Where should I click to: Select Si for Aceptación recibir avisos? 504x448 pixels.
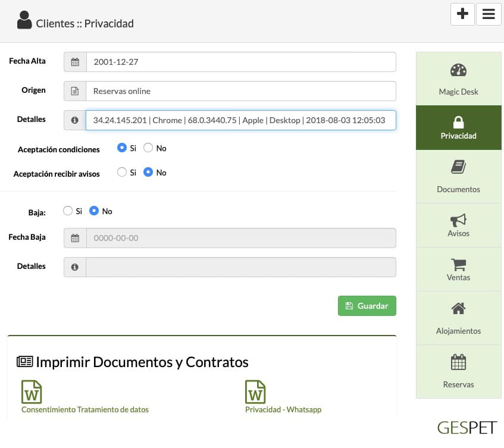(x=122, y=173)
